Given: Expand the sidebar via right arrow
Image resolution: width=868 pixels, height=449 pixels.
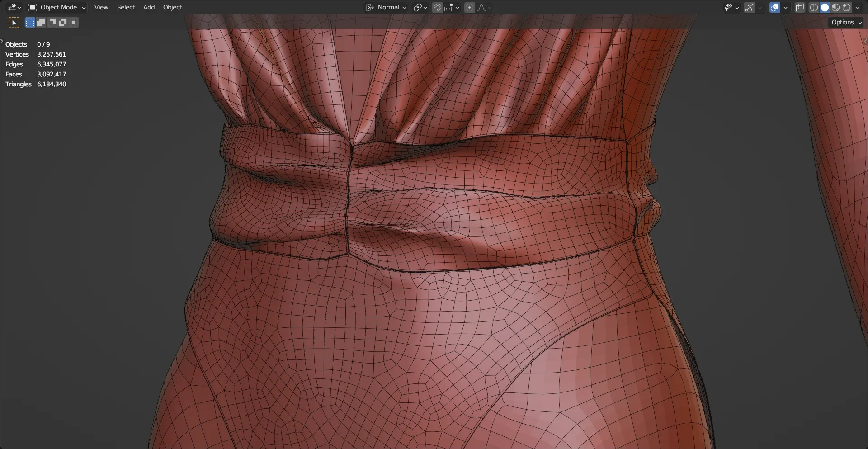Looking at the screenshot, I should click(x=865, y=41).
